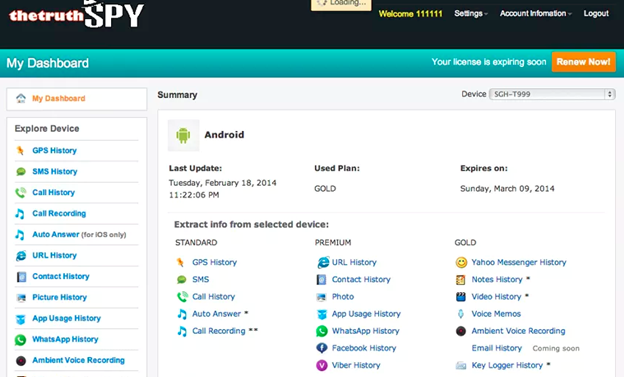Open WhatsApp History in the sidebar
Image resolution: width=624 pixels, height=377 pixels.
[65, 339]
